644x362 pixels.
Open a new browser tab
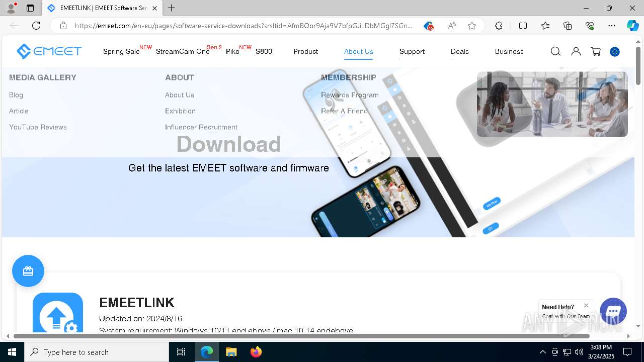tap(172, 8)
